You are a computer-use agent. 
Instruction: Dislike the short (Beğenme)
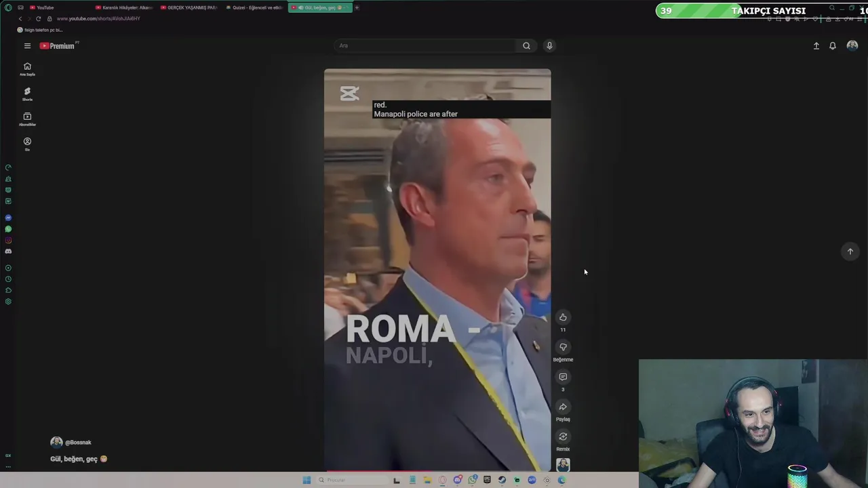563,347
